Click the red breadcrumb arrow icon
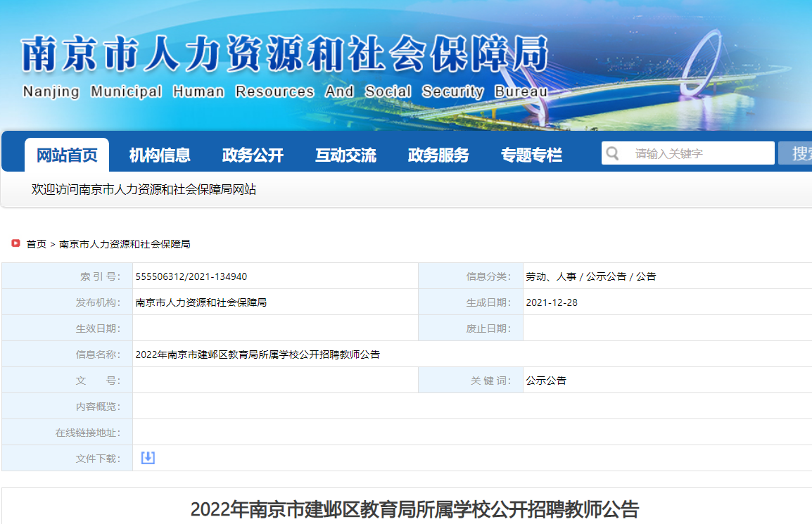Screen dimensions: 812x524 (16, 243)
